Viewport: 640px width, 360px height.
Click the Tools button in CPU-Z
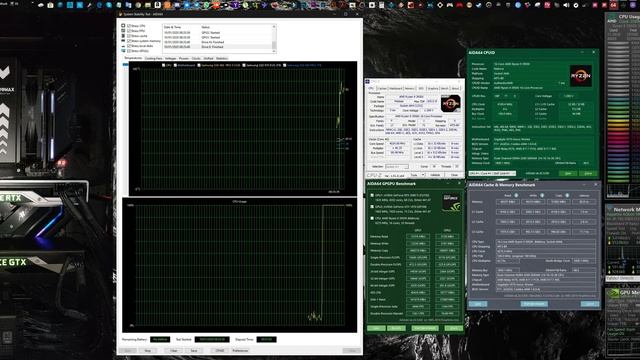[x=413, y=175]
